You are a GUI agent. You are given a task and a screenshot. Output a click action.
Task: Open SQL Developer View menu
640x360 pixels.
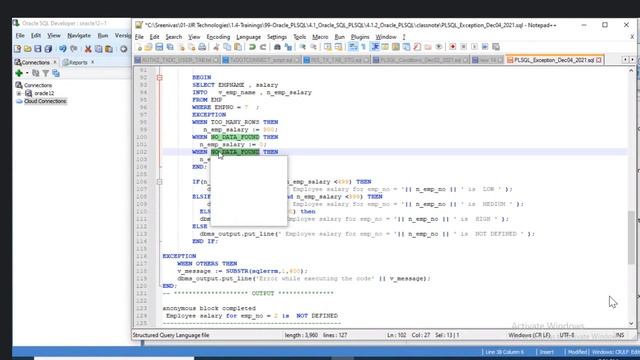[53, 36]
